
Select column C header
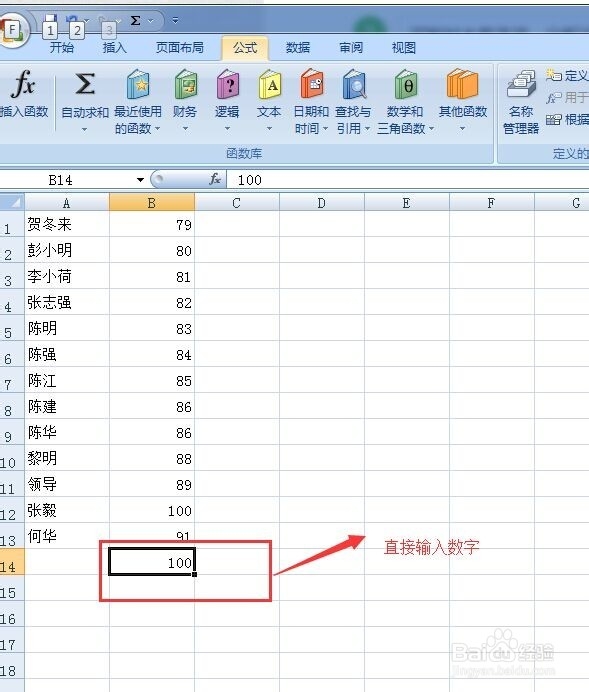236,203
